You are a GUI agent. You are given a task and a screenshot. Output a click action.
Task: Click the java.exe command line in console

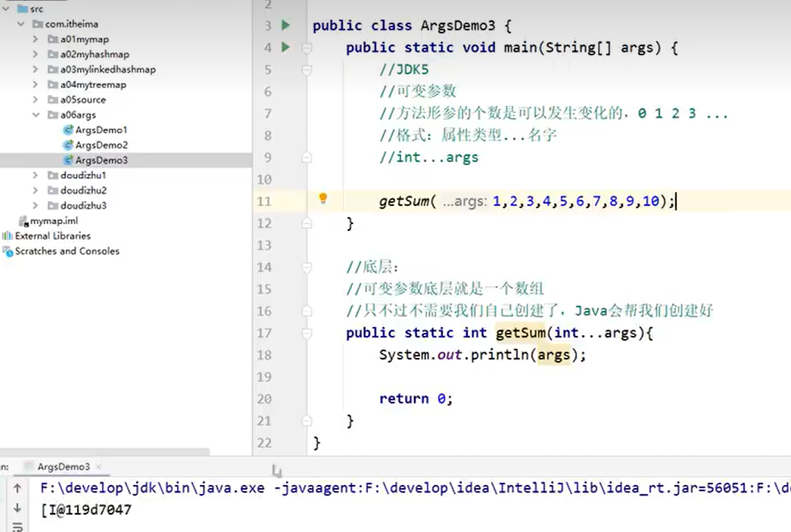(x=415, y=487)
